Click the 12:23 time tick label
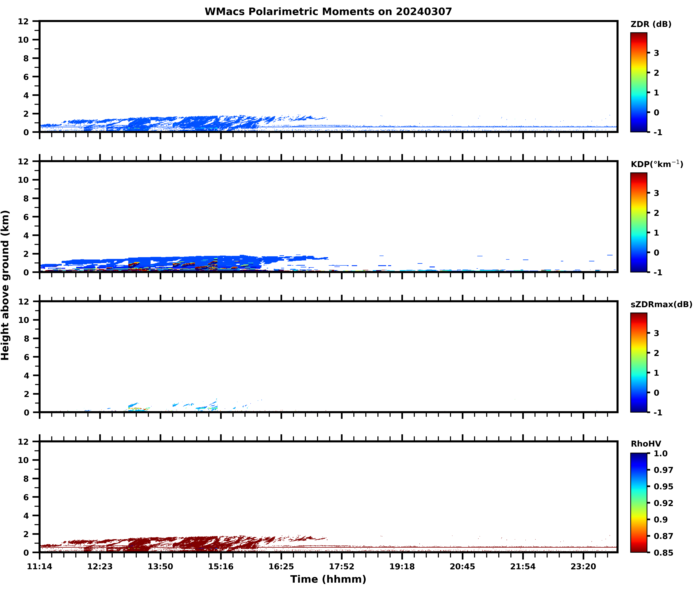The image size is (700, 592). [100, 566]
